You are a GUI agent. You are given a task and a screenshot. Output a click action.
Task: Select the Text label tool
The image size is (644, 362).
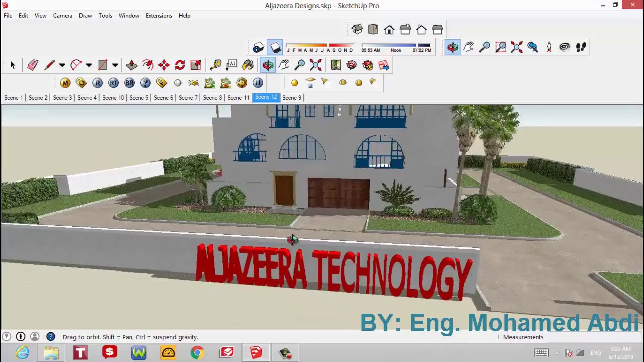(x=232, y=65)
